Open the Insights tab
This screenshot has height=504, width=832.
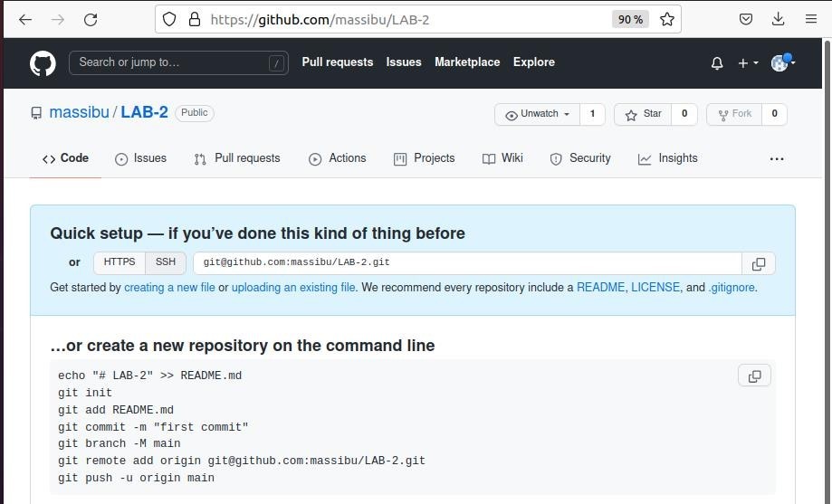coord(667,158)
